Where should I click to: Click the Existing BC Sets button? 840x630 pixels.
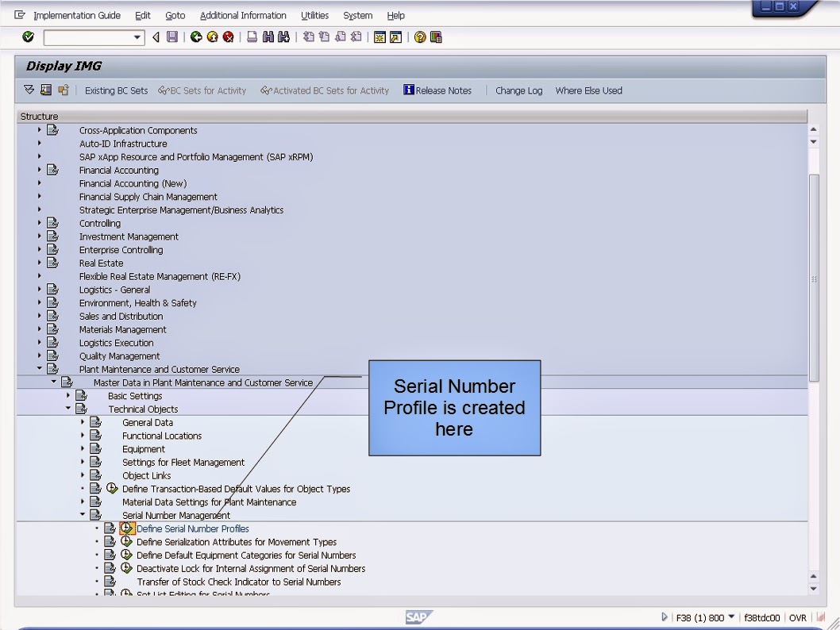(x=116, y=90)
